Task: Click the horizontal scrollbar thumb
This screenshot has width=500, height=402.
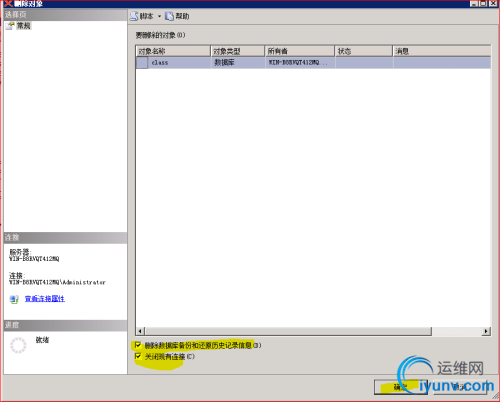Action: (x=288, y=331)
